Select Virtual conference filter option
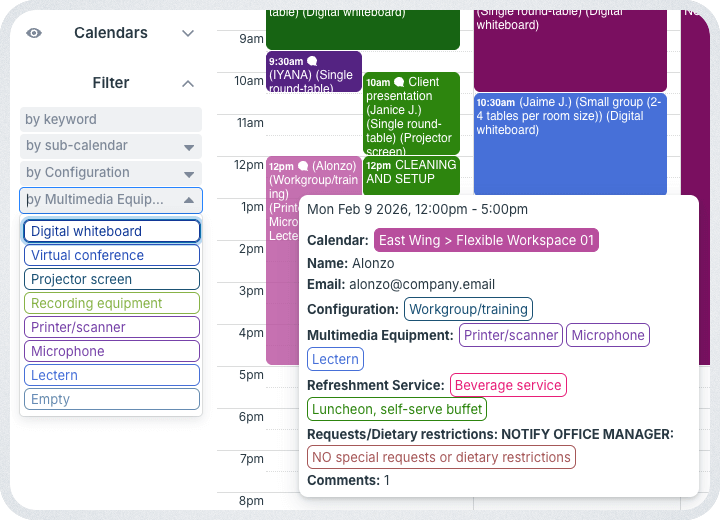The width and height of the screenshot is (720, 520). click(110, 255)
